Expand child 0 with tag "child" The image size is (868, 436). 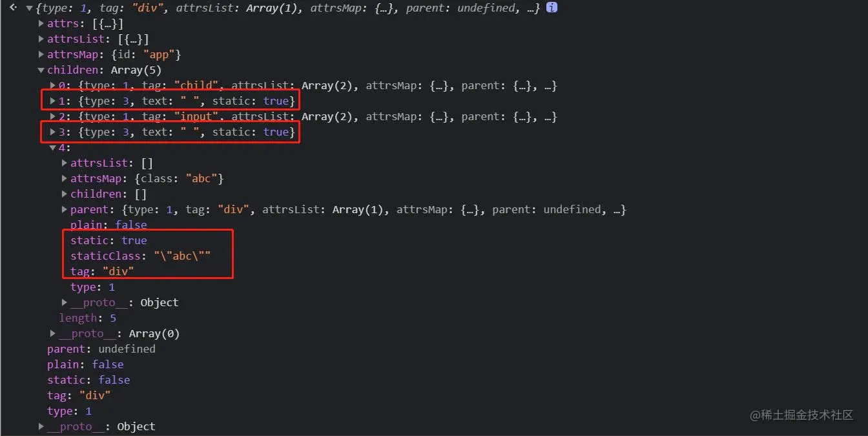coord(52,85)
